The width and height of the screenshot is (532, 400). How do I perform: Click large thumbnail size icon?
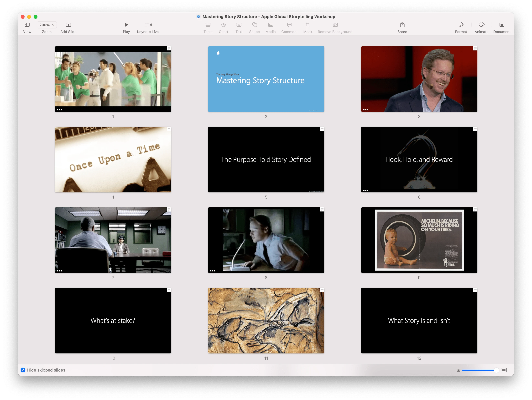tap(504, 370)
